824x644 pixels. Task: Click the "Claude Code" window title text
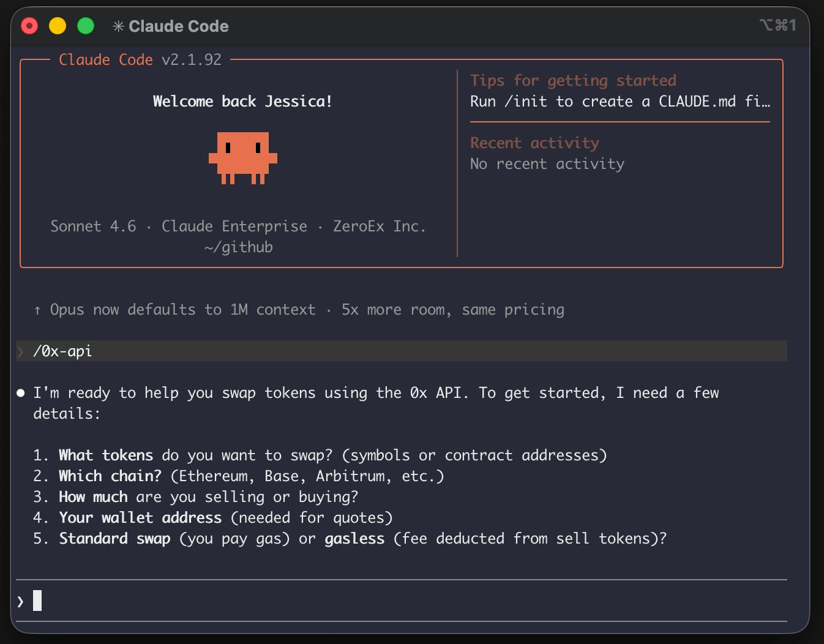179,26
